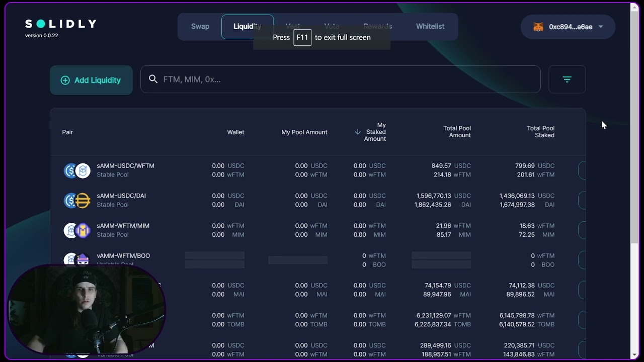Open the filter options icon button
This screenshot has height=362, width=644.
567,79
